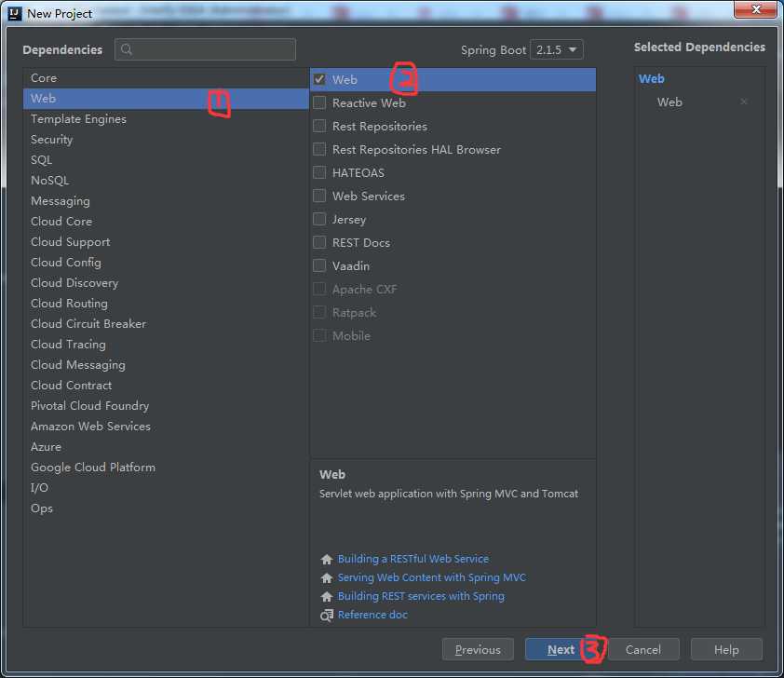Viewport: 784px width, 678px height.
Task: Open Serving Web Content with Spring MVC link
Action: click(x=432, y=577)
